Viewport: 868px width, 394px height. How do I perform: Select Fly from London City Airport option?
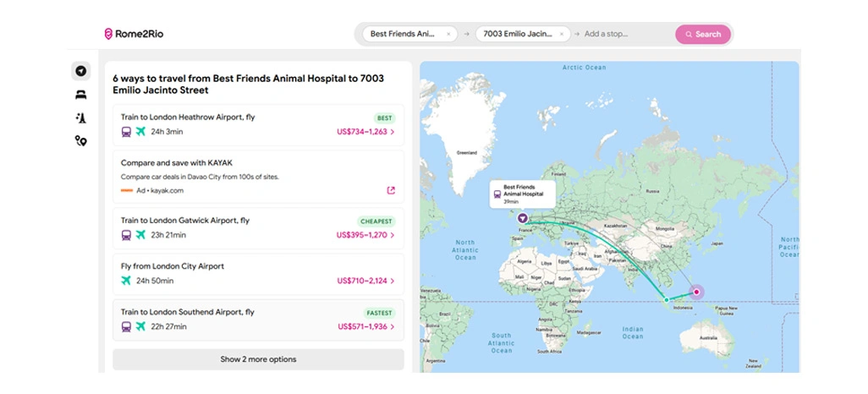coord(259,274)
